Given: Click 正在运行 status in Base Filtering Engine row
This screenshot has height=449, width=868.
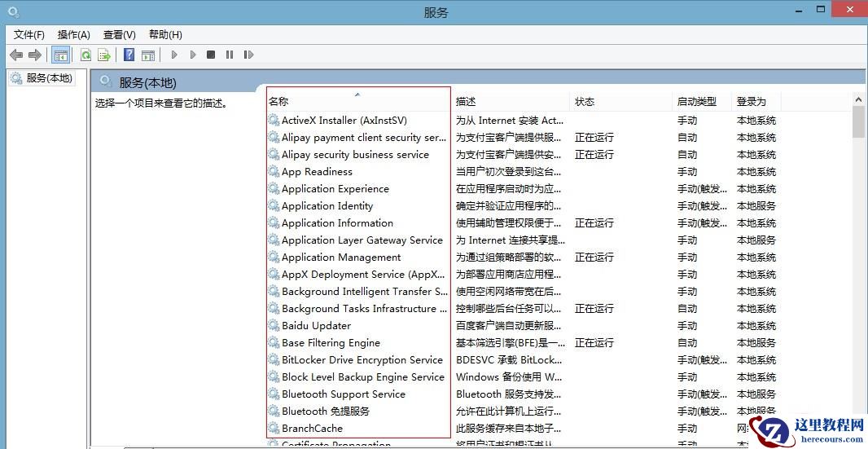Looking at the screenshot, I should 594,342.
